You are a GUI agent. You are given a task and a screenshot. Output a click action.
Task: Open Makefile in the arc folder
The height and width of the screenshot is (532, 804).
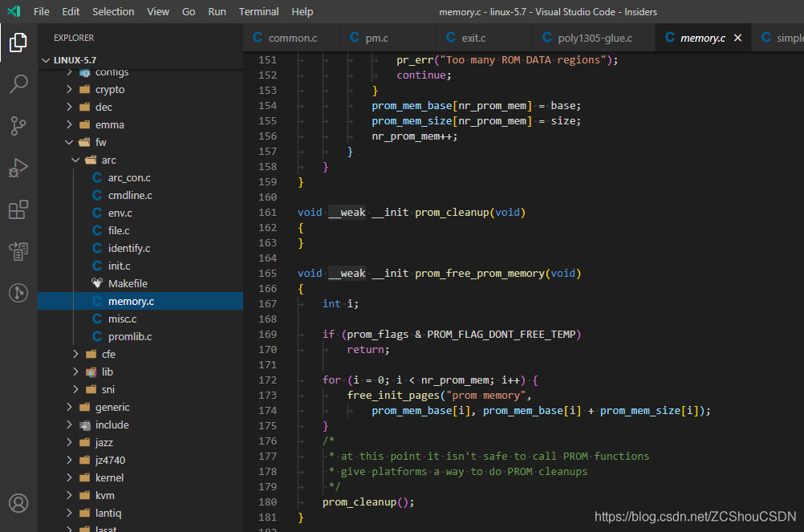pos(128,283)
